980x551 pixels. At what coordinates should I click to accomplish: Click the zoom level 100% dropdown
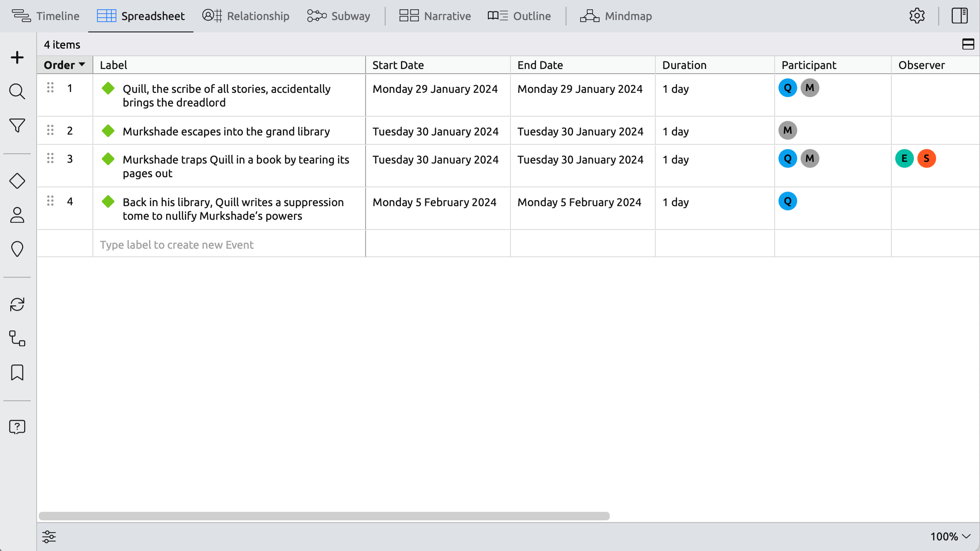click(950, 536)
